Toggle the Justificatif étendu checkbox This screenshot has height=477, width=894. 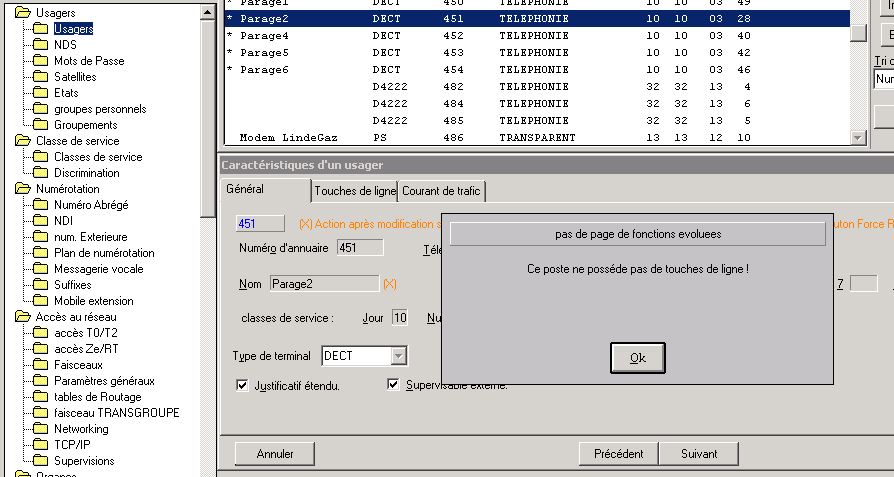tap(242, 386)
